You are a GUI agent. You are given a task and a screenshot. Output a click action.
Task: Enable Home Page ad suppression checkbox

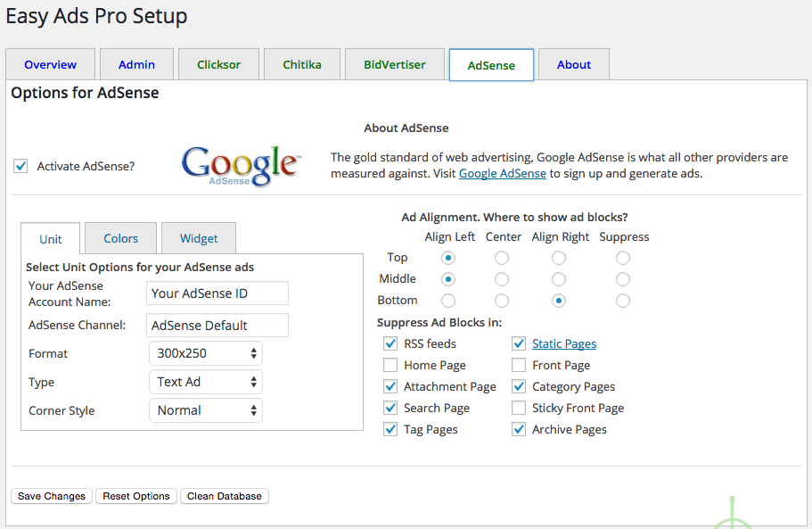tap(390, 365)
